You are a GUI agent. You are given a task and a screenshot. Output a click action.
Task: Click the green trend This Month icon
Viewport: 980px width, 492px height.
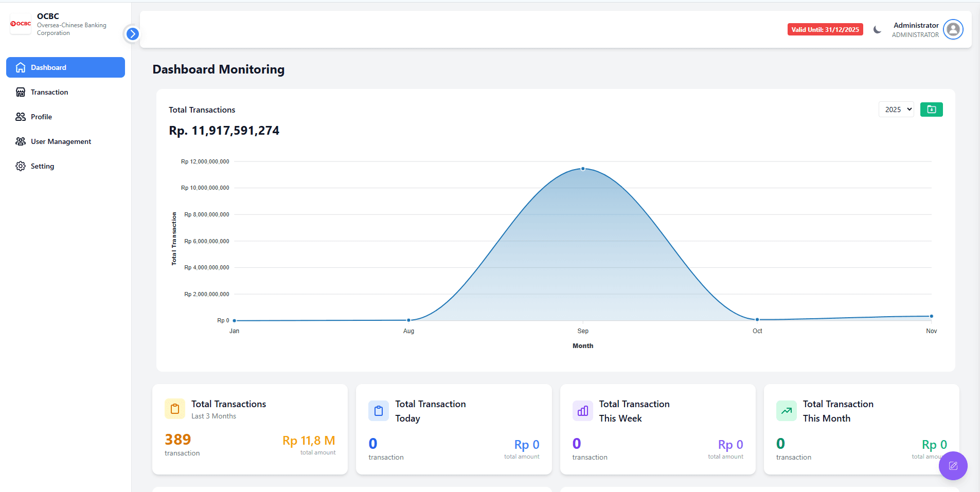coord(786,411)
